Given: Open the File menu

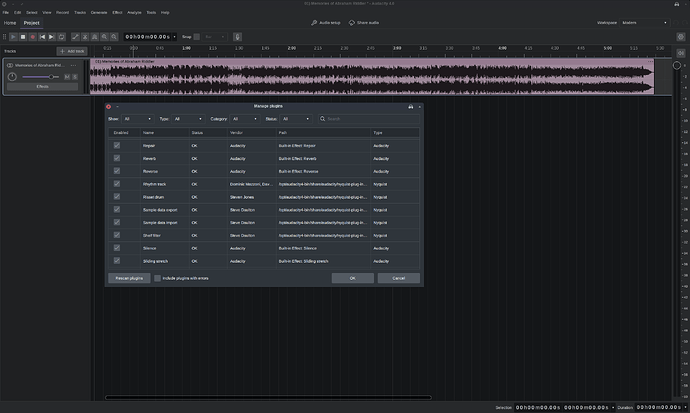Looking at the screenshot, I should pos(6,12).
